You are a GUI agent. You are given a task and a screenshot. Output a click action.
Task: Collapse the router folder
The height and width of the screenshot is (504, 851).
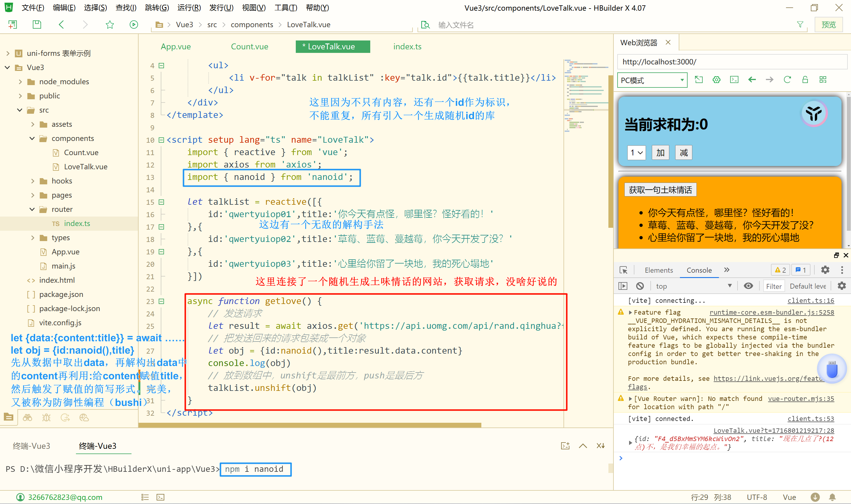[x=32, y=209]
